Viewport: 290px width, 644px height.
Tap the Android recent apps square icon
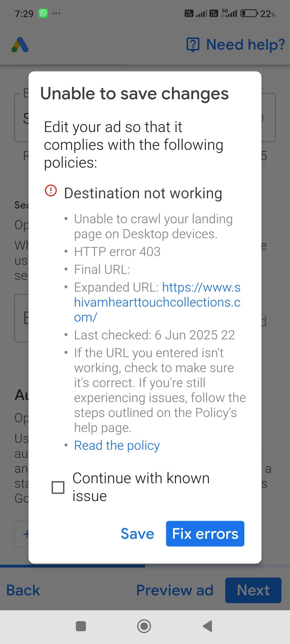pyautogui.click(x=81, y=626)
